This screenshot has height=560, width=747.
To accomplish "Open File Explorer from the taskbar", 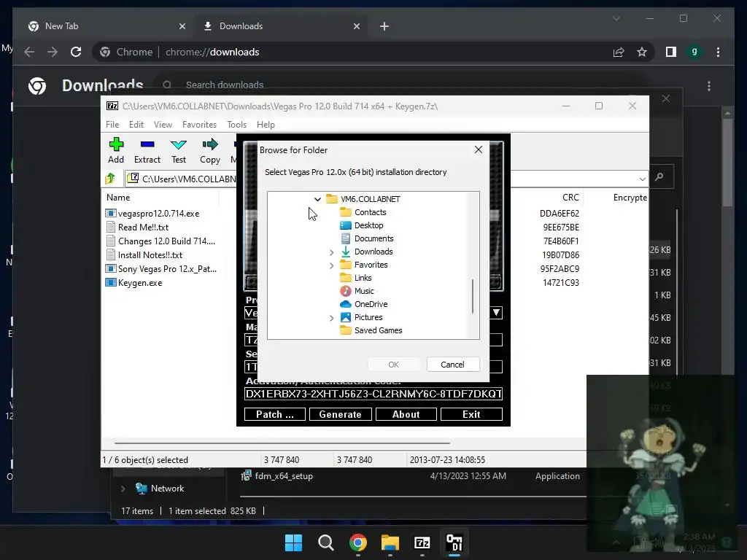I will point(390,542).
